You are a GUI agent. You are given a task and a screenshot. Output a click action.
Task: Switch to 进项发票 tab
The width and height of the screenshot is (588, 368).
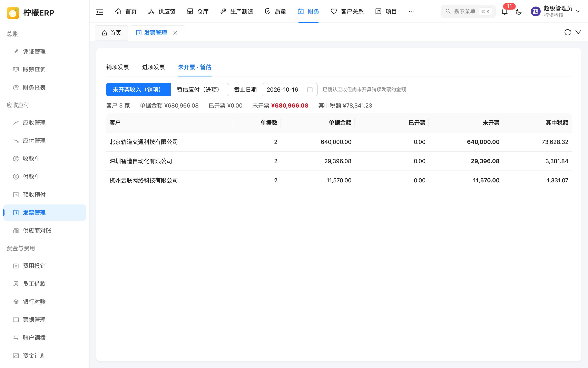tap(154, 67)
